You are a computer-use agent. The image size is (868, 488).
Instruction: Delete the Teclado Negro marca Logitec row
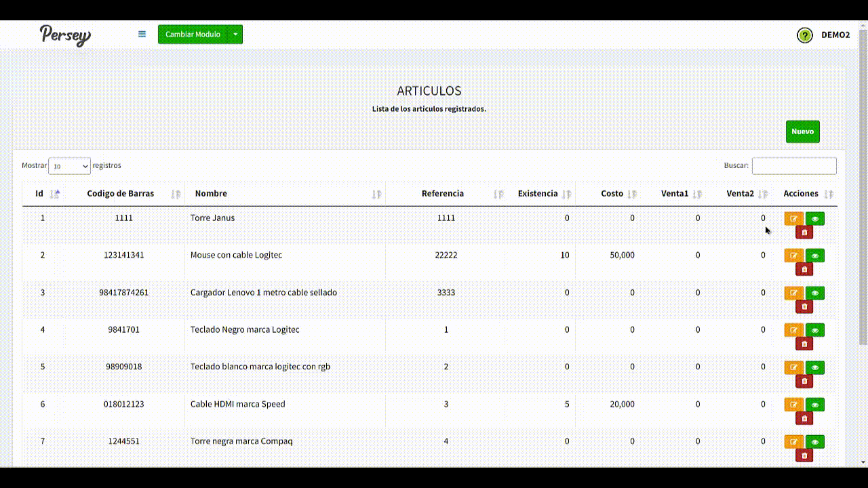point(804,344)
